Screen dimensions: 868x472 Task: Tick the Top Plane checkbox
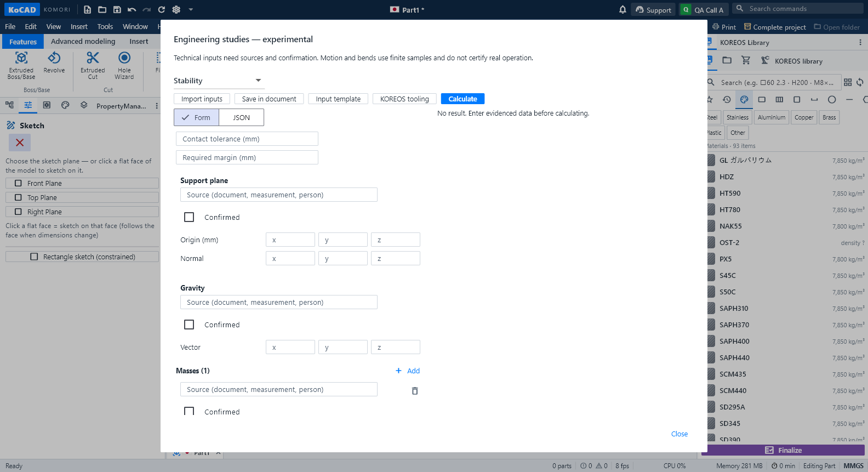18,197
